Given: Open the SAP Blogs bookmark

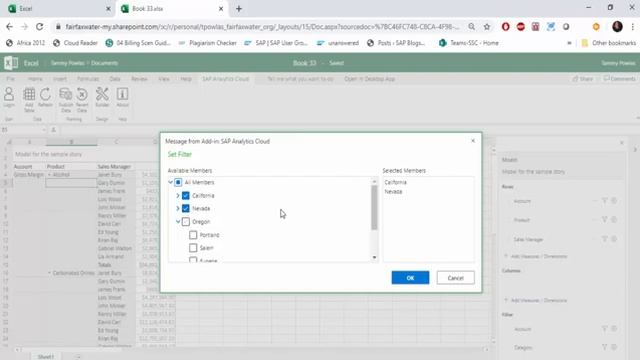Looking at the screenshot, I should click(x=396, y=43).
